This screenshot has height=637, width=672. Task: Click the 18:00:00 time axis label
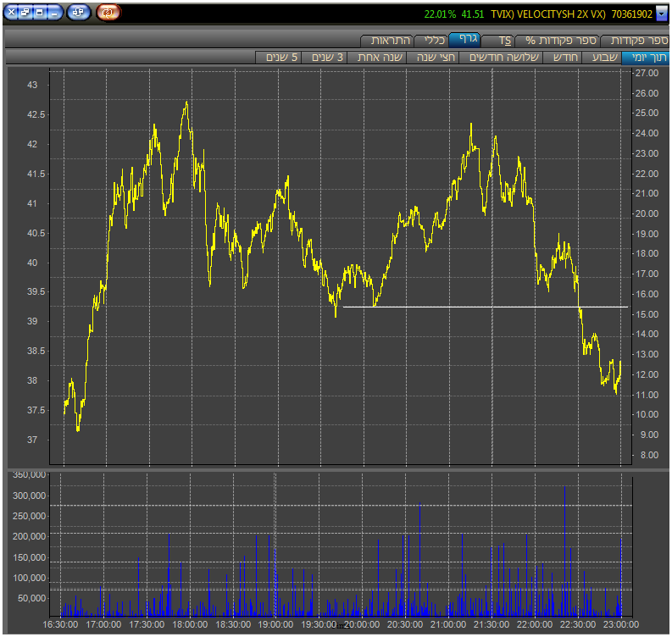(x=190, y=624)
